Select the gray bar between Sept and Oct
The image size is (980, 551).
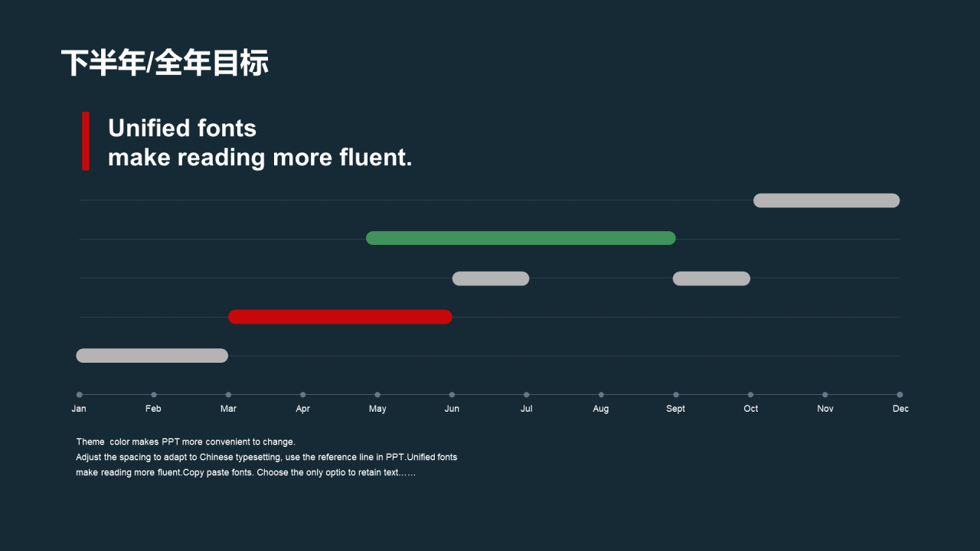click(711, 279)
